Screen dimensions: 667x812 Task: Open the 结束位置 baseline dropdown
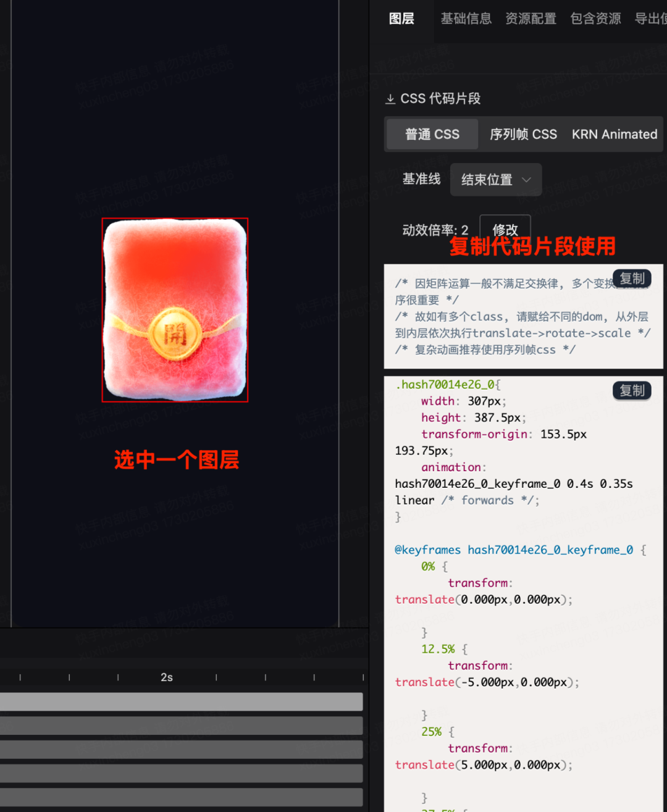pos(496,180)
